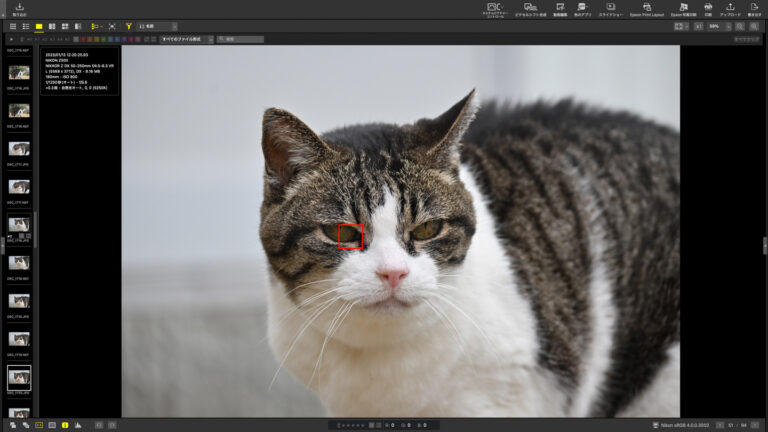
Task: Select the red color label swatch
Action: click(x=85, y=39)
